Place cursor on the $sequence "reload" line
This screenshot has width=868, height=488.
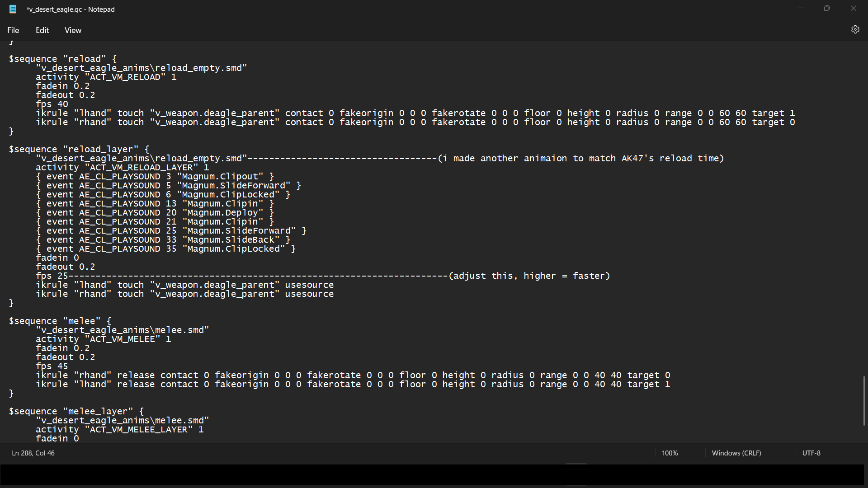pyautogui.click(x=63, y=59)
